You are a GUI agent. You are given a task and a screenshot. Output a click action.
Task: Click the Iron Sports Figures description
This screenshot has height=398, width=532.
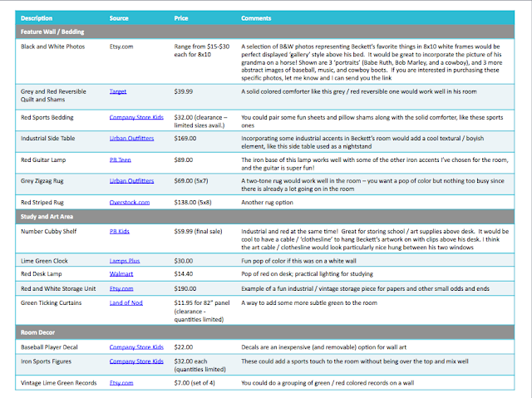[x=46, y=361]
